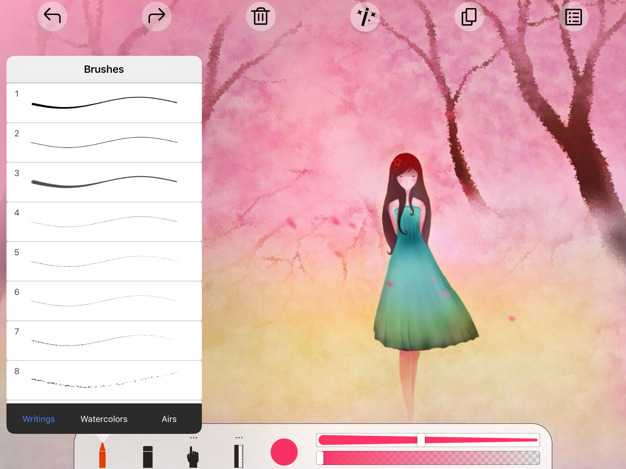Click the brush size slider handle
The width and height of the screenshot is (626, 469).
[421, 440]
